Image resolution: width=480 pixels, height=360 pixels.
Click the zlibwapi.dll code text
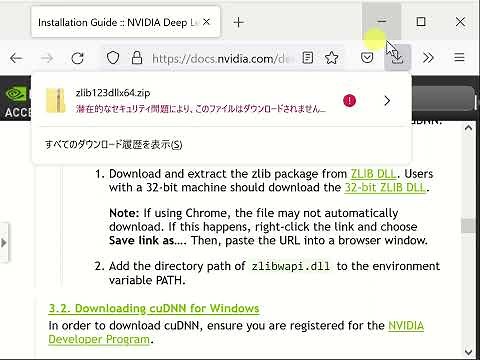291,266
